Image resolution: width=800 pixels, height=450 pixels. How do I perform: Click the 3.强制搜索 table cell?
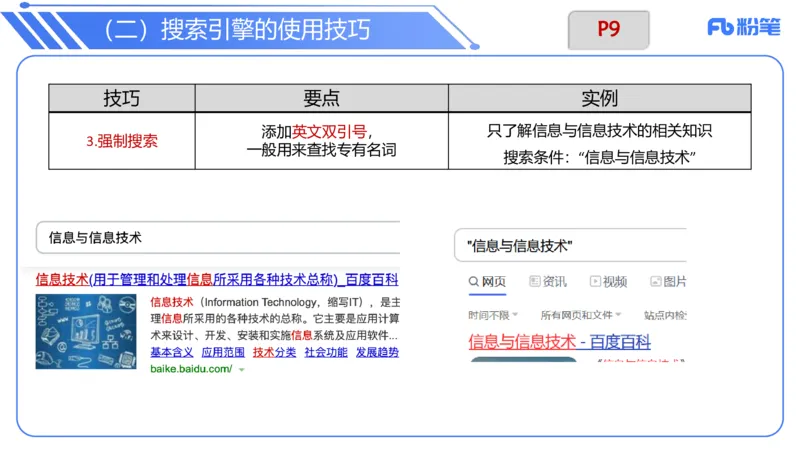pyautogui.click(x=122, y=141)
